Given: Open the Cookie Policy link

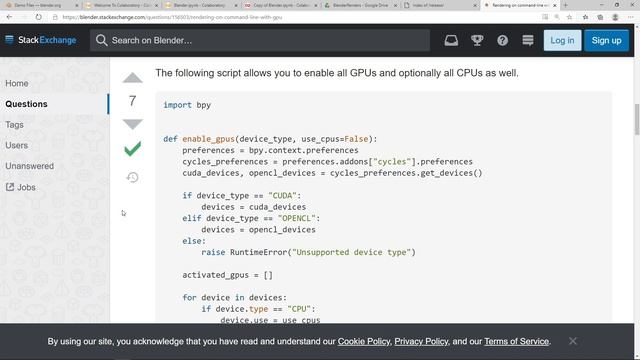Looking at the screenshot, I should pyautogui.click(x=364, y=341).
